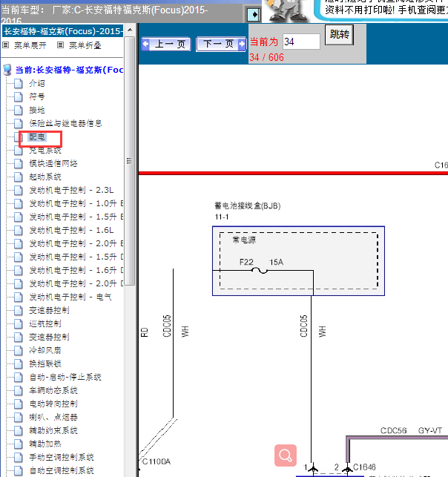Click wire label CDC56 GY-VT
The height and width of the screenshot is (477, 448).
pyautogui.click(x=411, y=430)
